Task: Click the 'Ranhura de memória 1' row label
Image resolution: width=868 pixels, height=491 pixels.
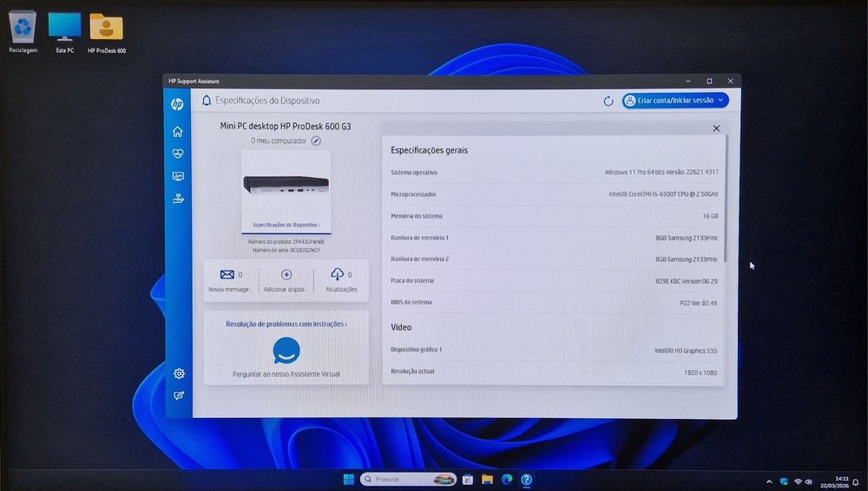Action: 419,238
